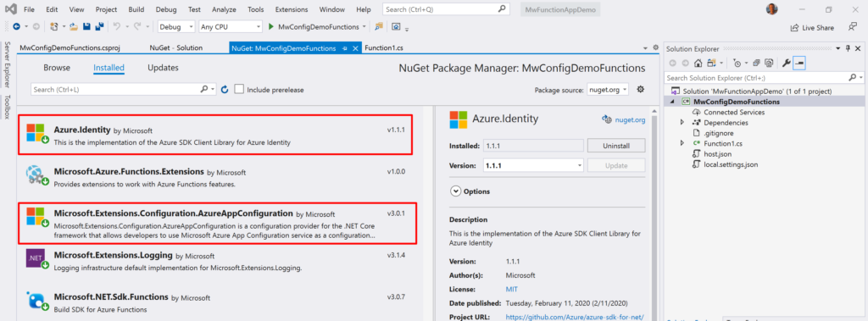
Task: Click the Undo arrow icon
Action: pyautogui.click(x=116, y=26)
